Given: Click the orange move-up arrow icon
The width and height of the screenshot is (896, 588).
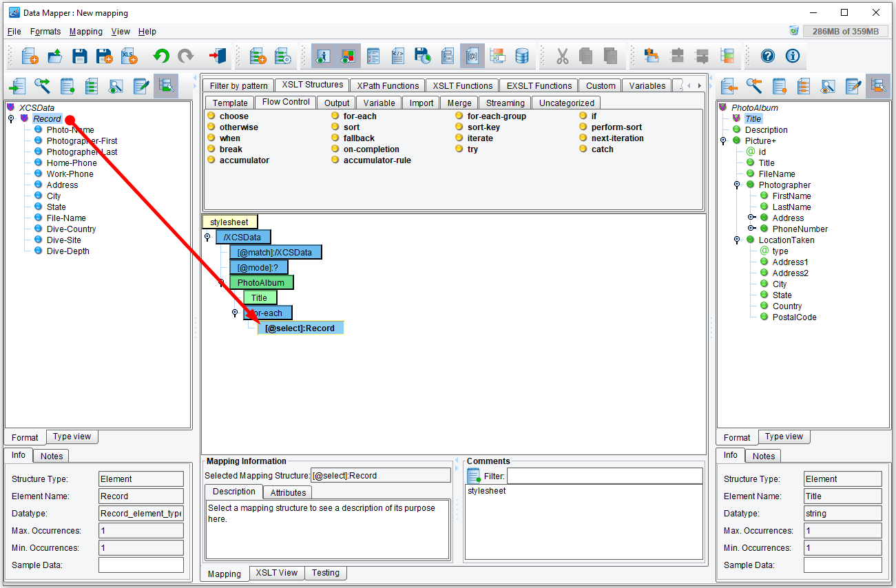Looking at the screenshot, I should [652, 56].
